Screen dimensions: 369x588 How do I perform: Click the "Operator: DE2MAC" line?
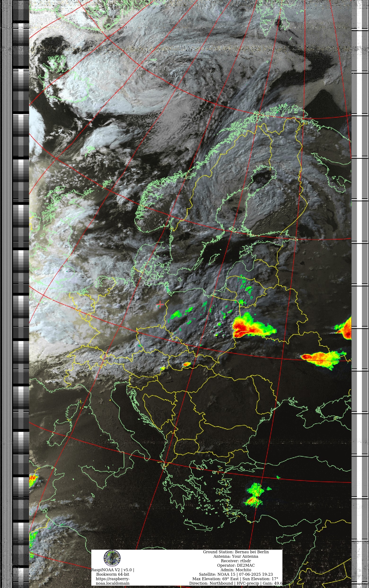[x=236, y=565]
